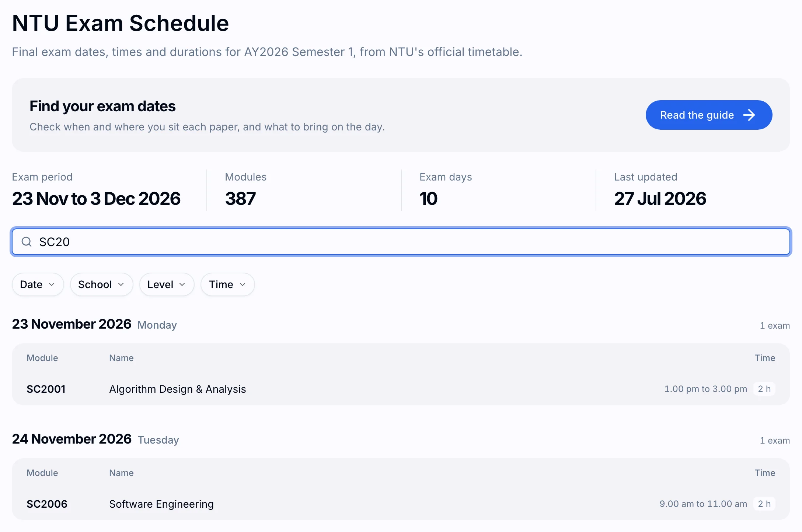This screenshot has width=802, height=532.
Task: Click the Read the guide button
Action: pyautogui.click(x=709, y=115)
